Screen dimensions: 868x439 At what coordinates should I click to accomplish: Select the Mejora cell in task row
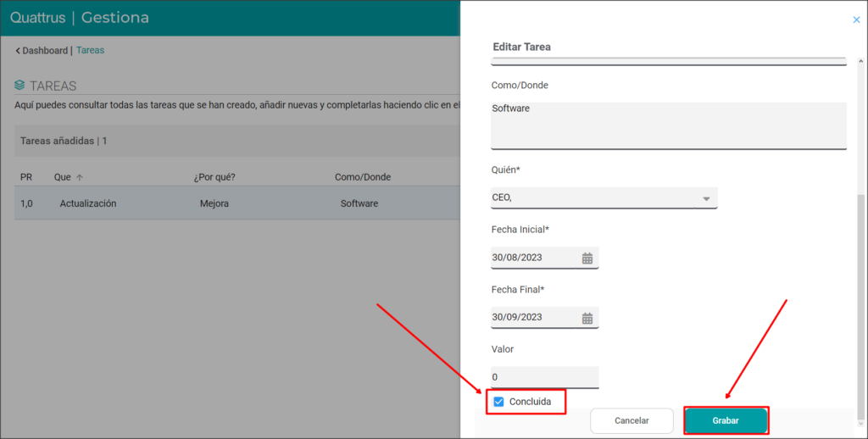click(214, 203)
